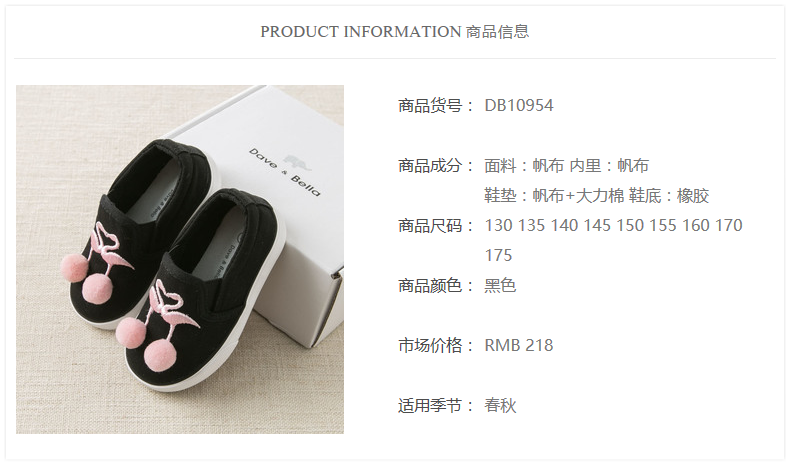
Task: Click the 商品尺码 label
Action: click(x=430, y=225)
